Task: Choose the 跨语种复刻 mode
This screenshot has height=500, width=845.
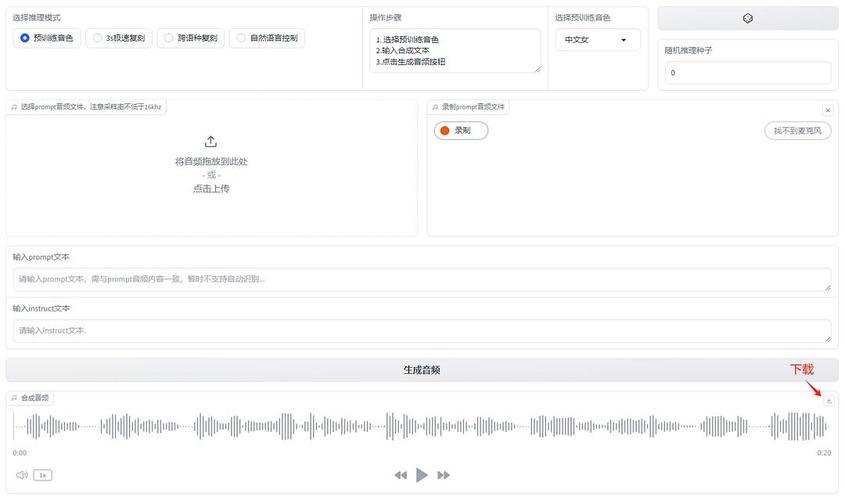Action: tap(190, 38)
